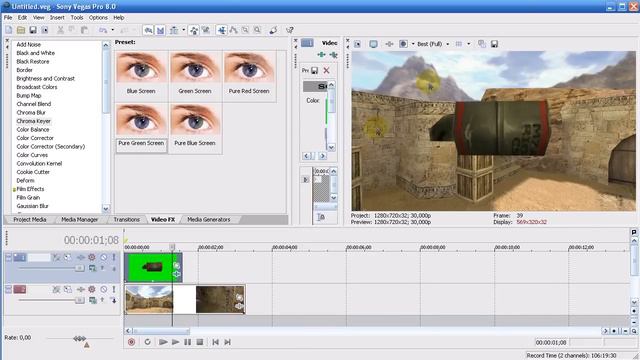
Task: Choose the Pure Green Screen preset
Action: [x=141, y=128]
